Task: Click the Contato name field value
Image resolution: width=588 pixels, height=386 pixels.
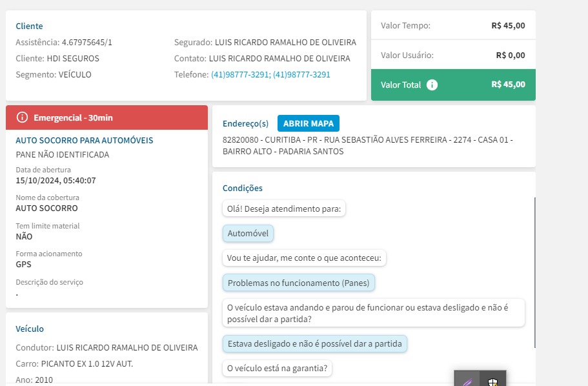Action: (x=279, y=59)
